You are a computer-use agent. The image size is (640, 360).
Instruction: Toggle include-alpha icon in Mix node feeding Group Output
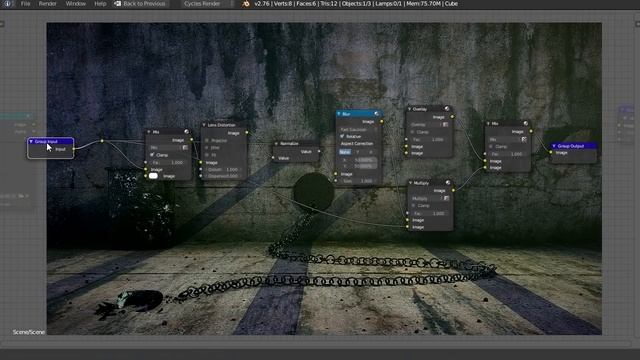pyautogui.click(x=524, y=139)
